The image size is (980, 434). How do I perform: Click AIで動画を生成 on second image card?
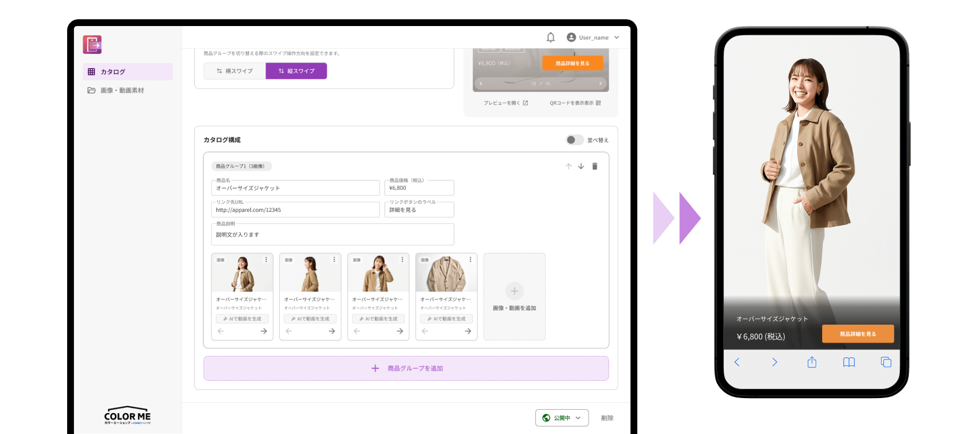click(310, 319)
